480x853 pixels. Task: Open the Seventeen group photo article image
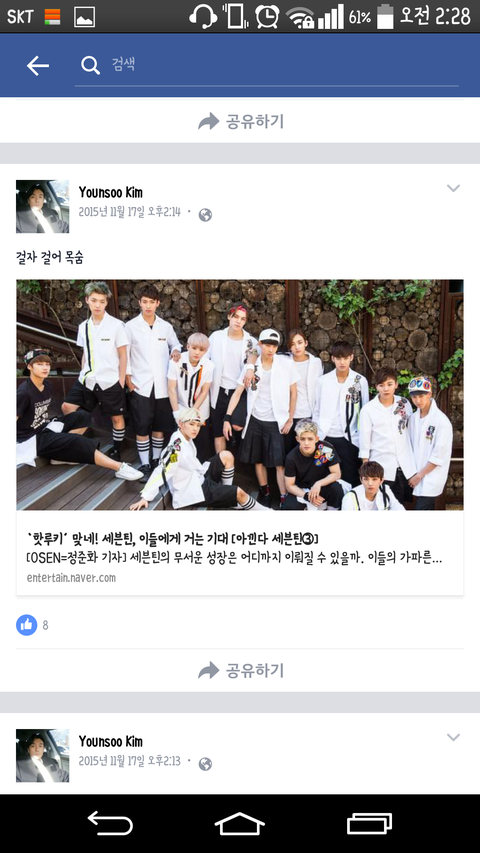(x=240, y=395)
